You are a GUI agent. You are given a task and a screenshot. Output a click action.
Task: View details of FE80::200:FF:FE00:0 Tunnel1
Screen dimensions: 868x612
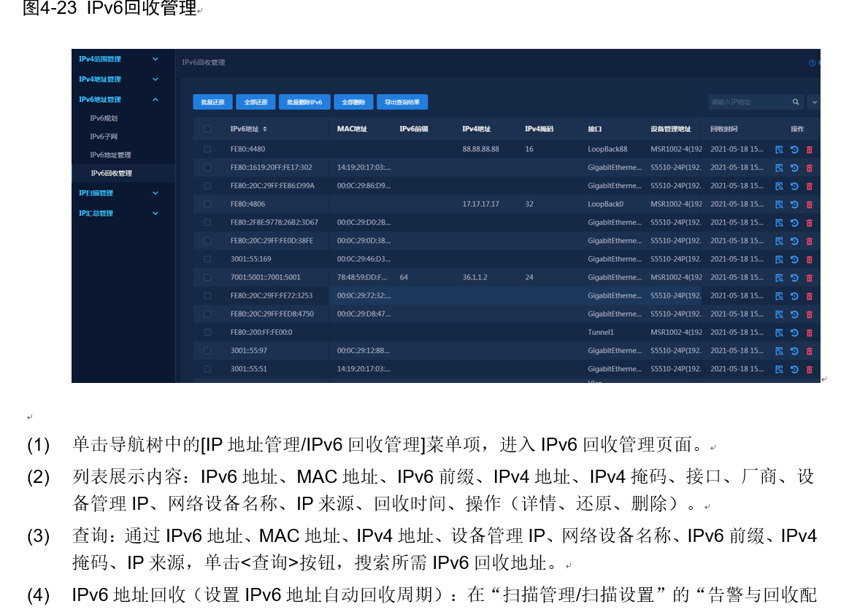coord(779,333)
